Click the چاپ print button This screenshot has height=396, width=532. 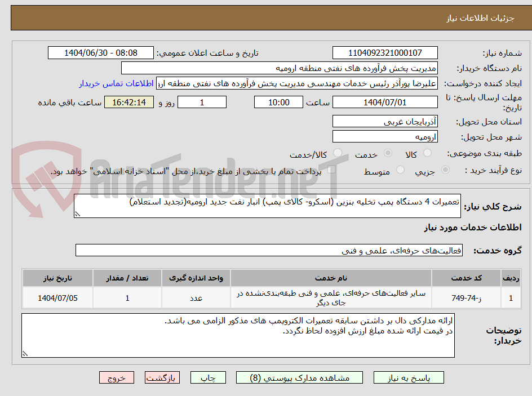[x=208, y=377]
